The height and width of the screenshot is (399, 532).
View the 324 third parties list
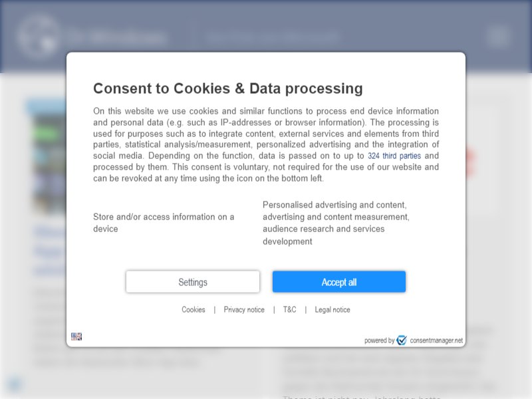pos(394,156)
